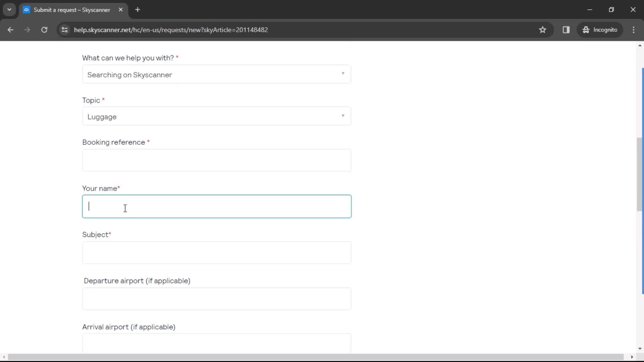The image size is (644, 362).
Task: Reload the Skyscanner help page
Action: click(44, 30)
